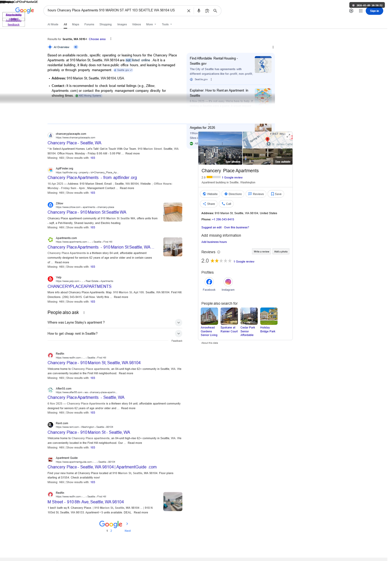Open See photos thumbnail
The width and height of the screenshot is (392, 561).
220,148
